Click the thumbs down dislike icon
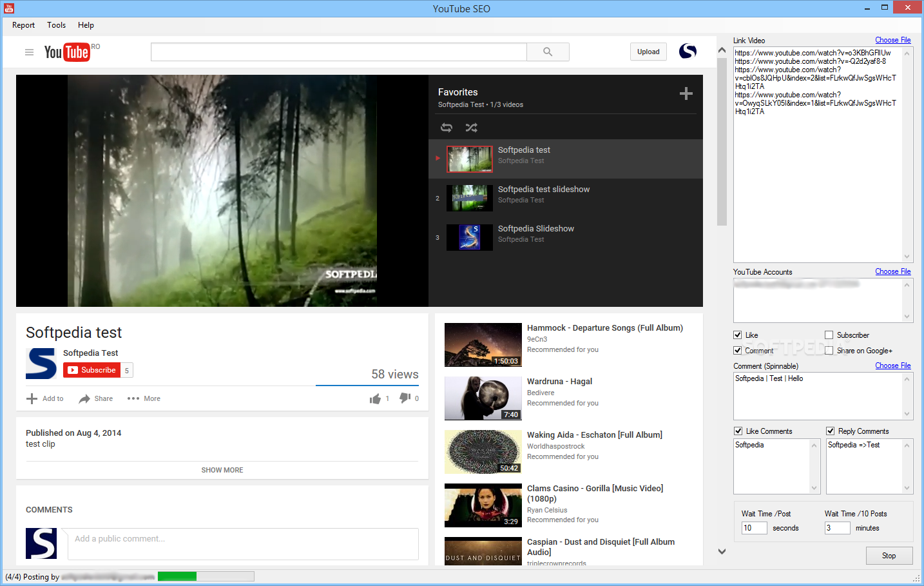This screenshot has height=586, width=924. tap(405, 398)
